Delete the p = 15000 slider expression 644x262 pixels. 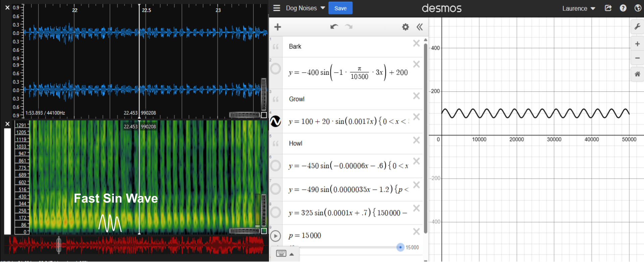[416, 231]
